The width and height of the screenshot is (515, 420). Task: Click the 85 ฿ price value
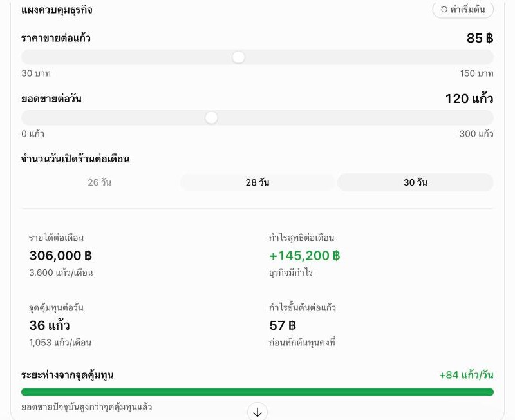coord(480,38)
